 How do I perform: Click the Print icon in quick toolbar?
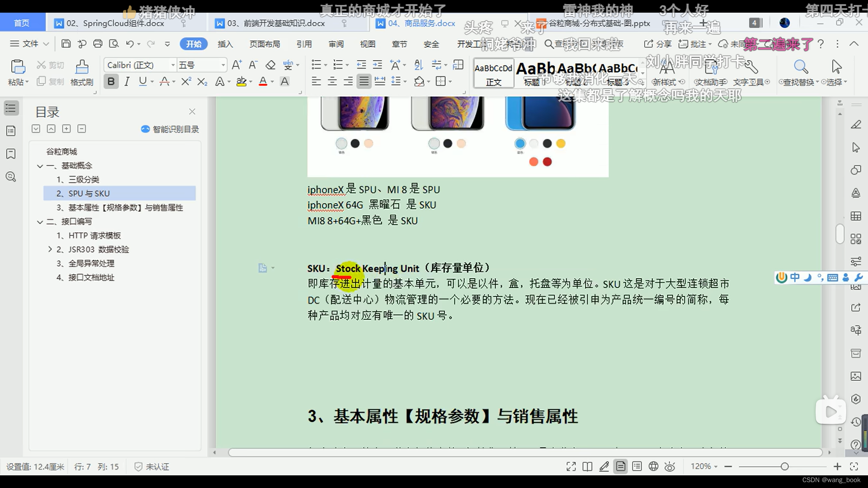tap(98, 44)
